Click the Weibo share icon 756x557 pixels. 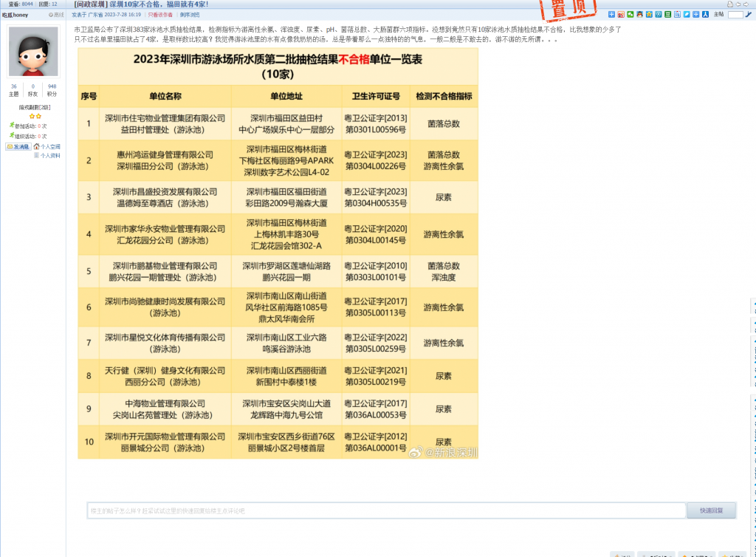point(621,15)
